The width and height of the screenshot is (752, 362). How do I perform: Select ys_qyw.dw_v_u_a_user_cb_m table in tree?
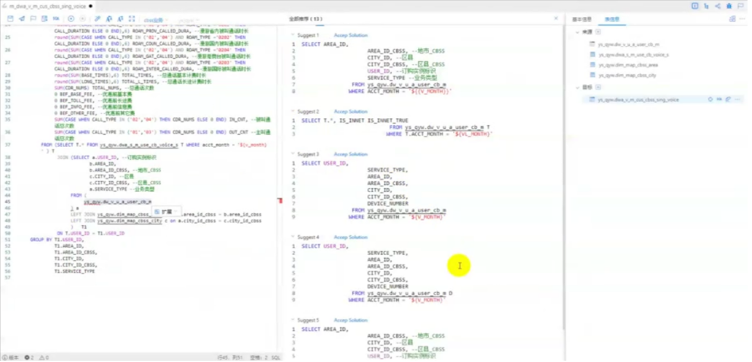629,44
